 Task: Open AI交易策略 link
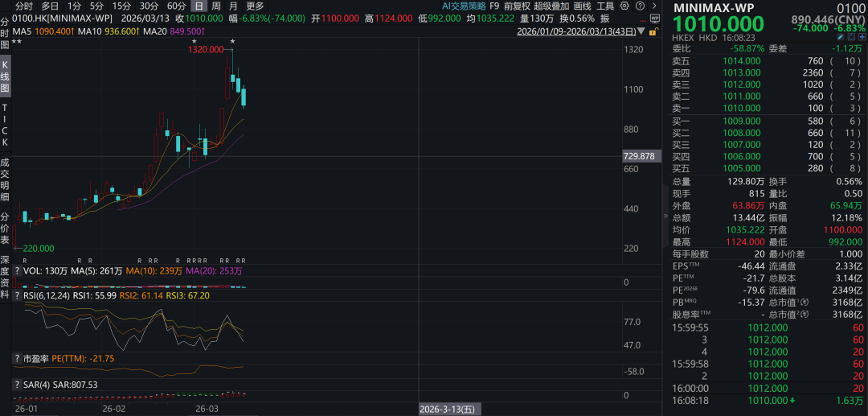(x=464, y=6)
